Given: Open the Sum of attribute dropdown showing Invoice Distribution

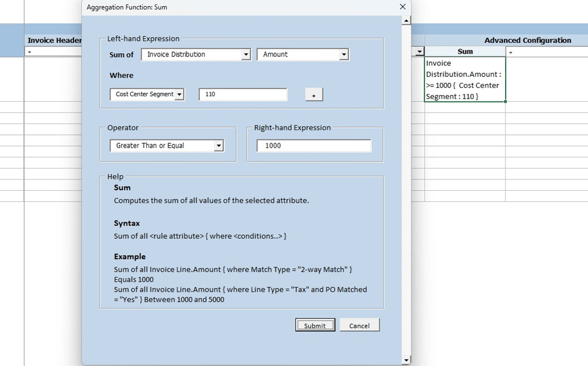Looking at the screenshot, I should 245,54.
